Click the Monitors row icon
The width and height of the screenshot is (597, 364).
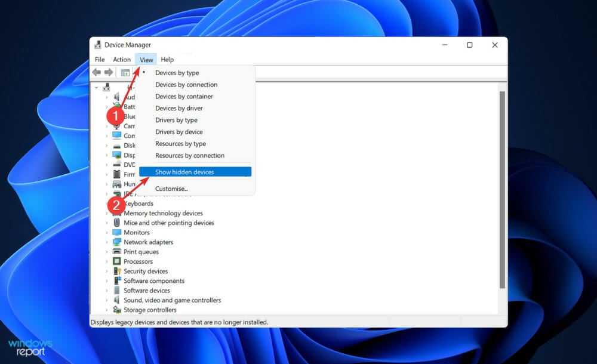[117, 232]
